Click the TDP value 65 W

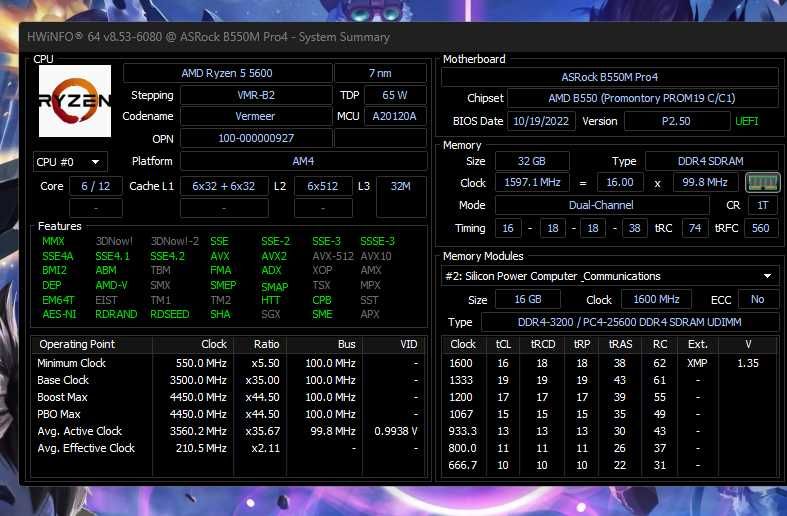[395, 95]
